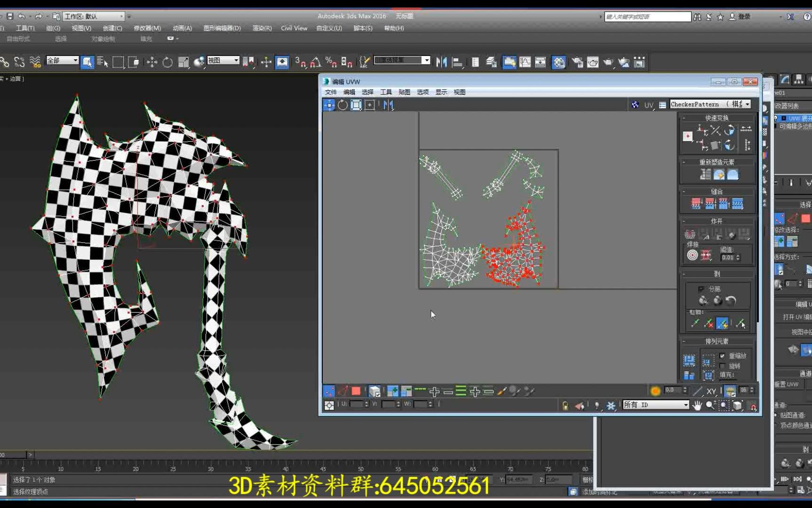Image resolution: width=812 pixels, height=508 pixels.
Task: Toggle the 重缩放 checkbox in 排列元素
Action: 722,356
